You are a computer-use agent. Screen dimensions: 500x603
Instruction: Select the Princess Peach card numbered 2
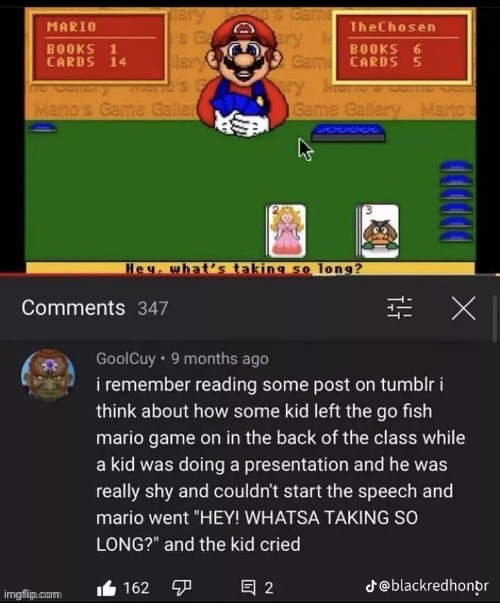[x=286, y=231]
